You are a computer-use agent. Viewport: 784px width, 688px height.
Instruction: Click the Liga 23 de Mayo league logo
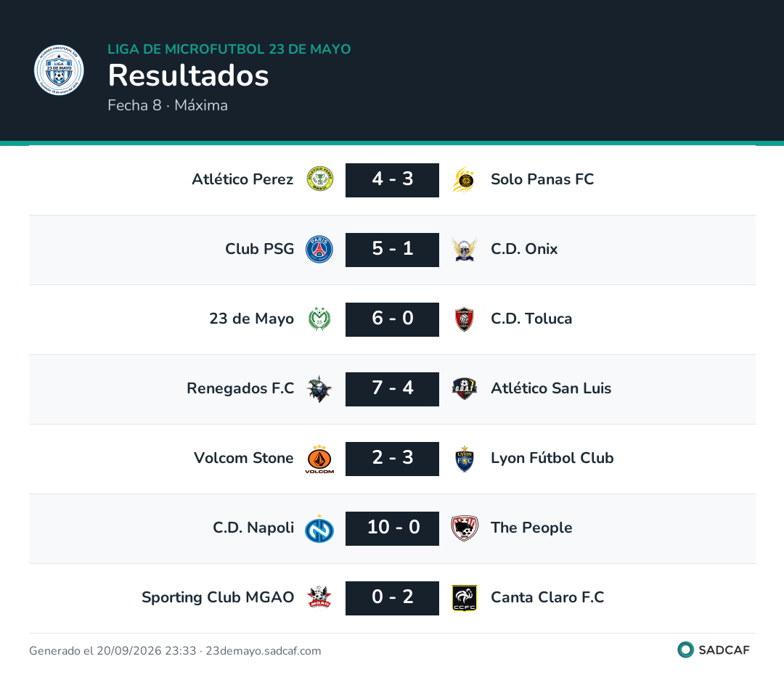(59, 70)
